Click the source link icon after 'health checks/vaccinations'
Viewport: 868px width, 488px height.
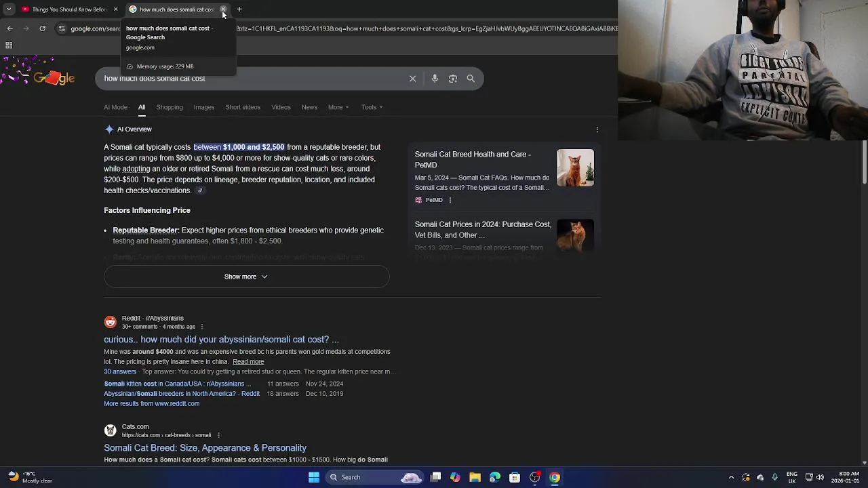point(199,191)
